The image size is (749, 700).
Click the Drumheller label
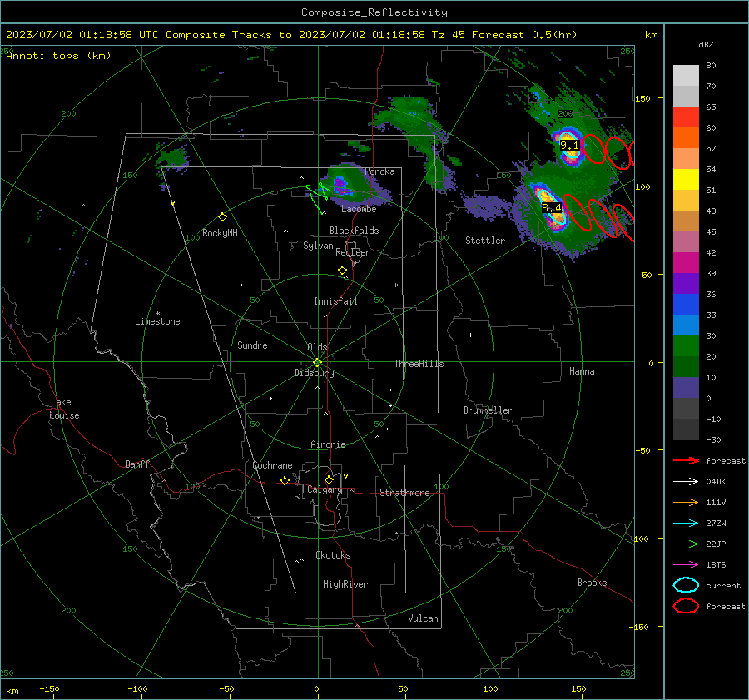[x=488, y=410]
